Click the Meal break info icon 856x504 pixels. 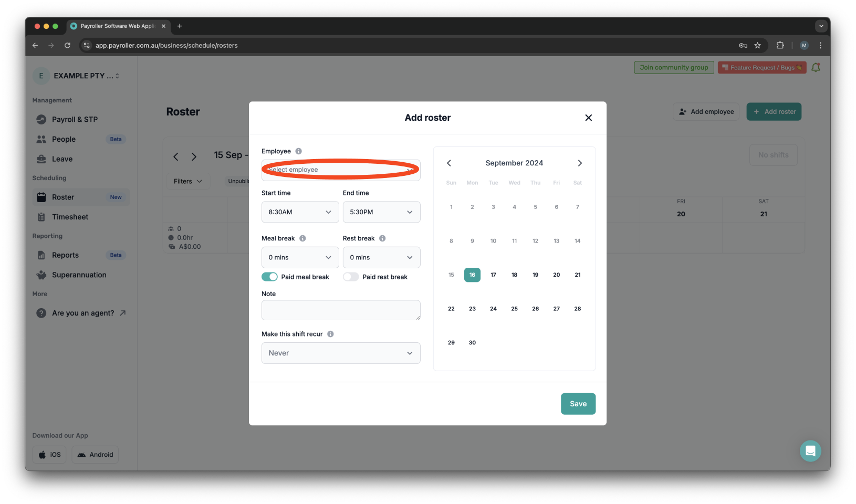(x=302, y=238)
